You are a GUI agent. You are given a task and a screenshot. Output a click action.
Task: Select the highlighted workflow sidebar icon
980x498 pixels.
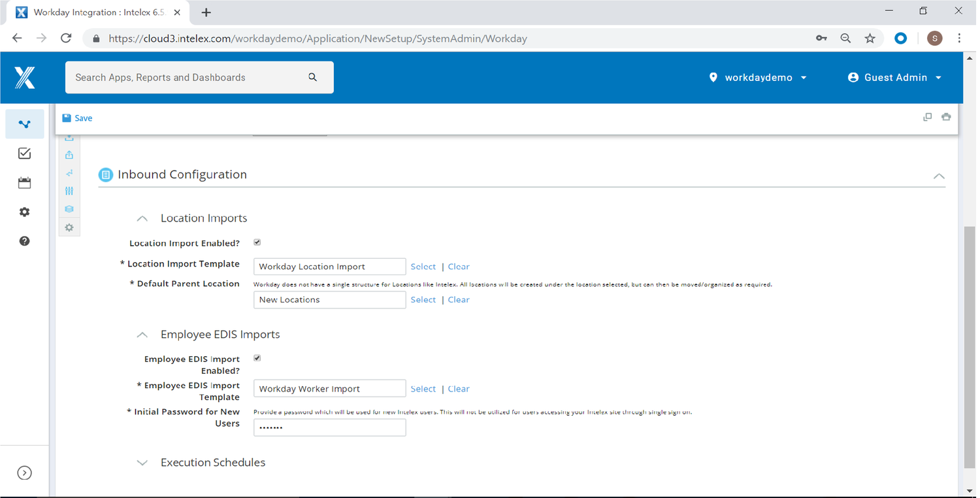click(24, 124)
